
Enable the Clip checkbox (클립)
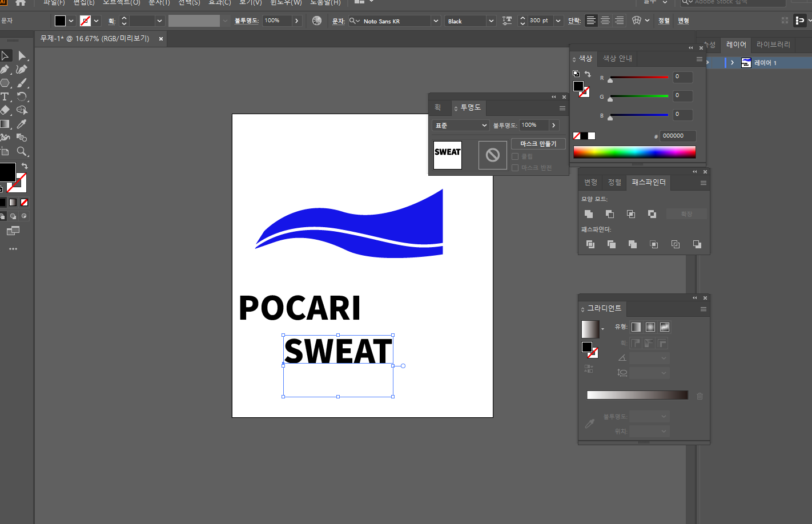(515, 156)
